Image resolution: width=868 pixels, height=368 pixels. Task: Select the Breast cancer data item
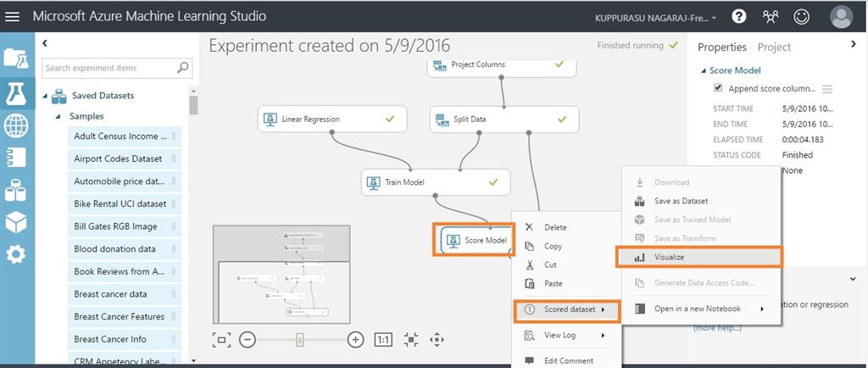[125, 294]
